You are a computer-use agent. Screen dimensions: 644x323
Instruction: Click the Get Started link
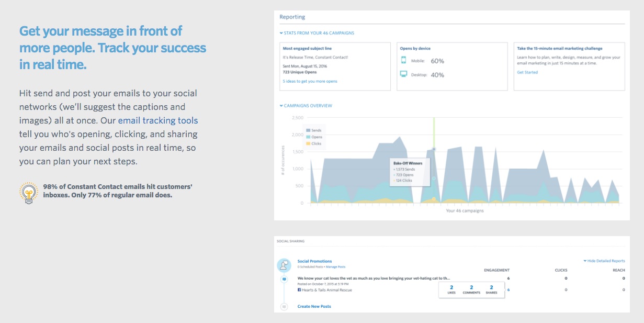coord(527,72)
